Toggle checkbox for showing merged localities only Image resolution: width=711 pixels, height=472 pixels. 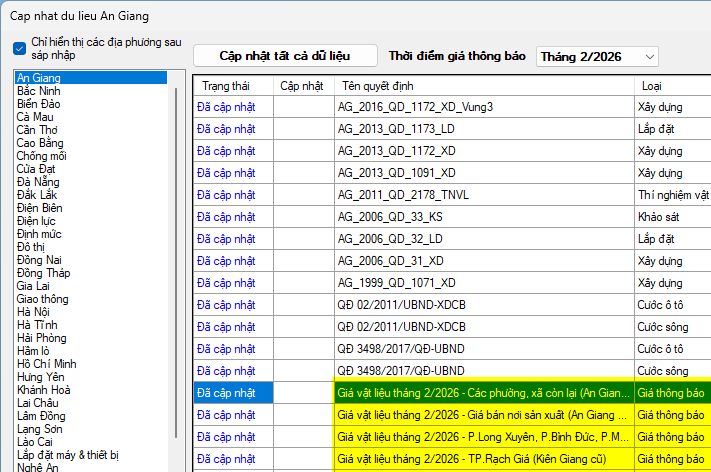click(20, 48)
